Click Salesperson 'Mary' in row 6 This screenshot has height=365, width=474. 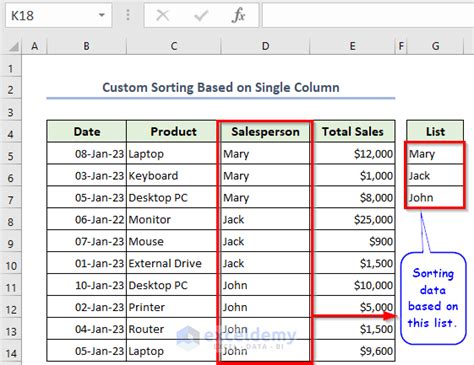265,176
